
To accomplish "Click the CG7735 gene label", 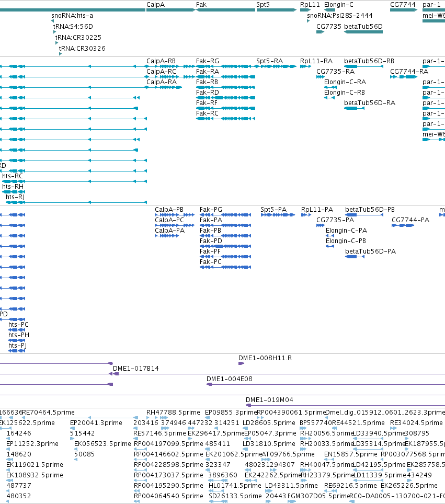I will point(328,26).
